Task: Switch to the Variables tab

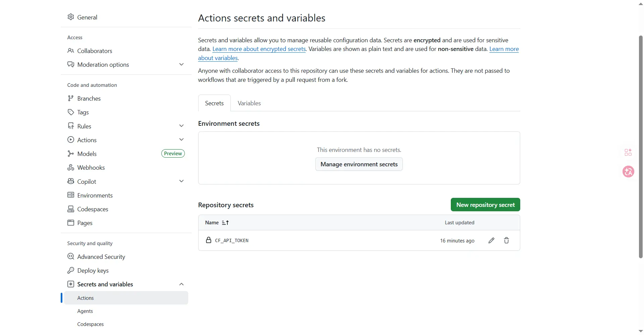Action: tap(249, 103)
